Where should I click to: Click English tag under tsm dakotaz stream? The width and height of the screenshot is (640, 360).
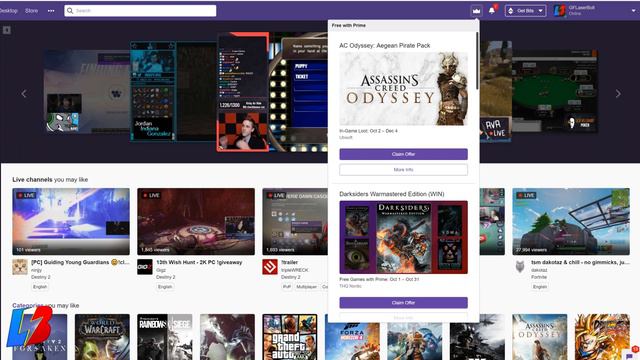coord(540,287)
